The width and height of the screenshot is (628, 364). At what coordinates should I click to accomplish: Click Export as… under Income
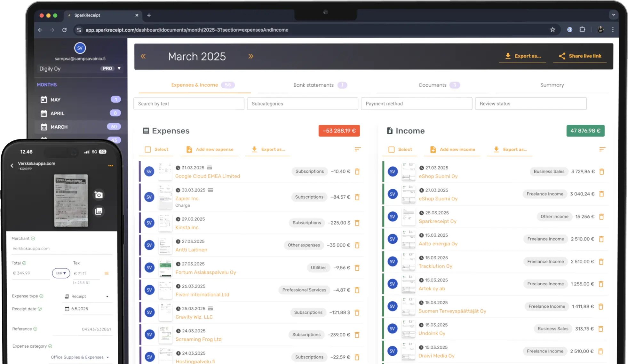510,149
